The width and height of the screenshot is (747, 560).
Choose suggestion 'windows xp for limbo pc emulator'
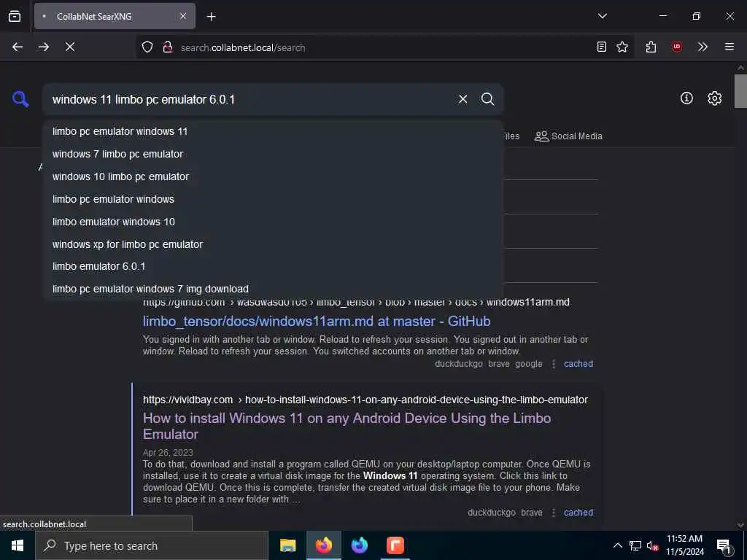tap(273, 244)
